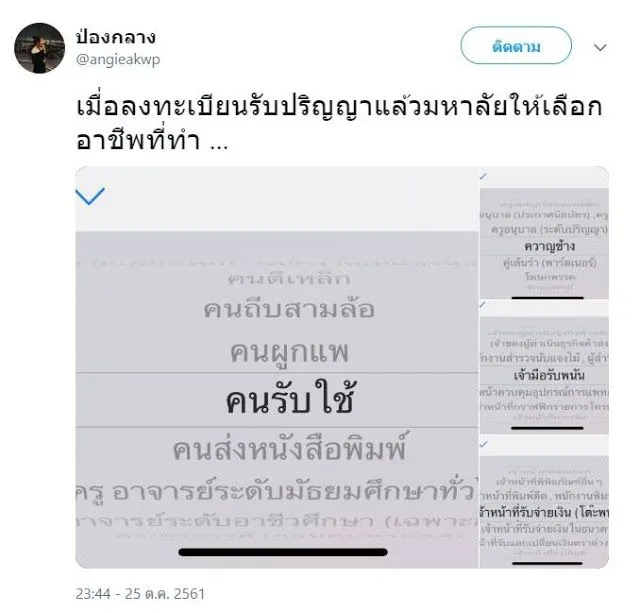
Task: Click the home indicator bar in large image
Action: [283, 552]
